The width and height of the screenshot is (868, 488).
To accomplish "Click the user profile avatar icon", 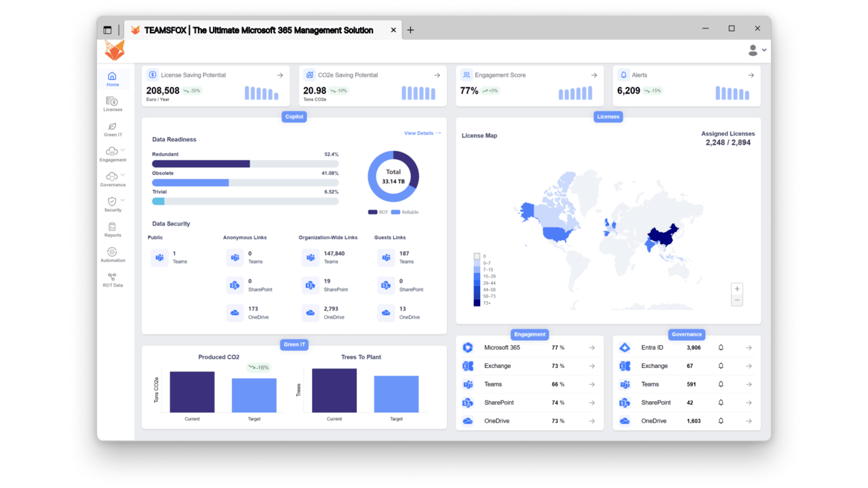I will coord(753,50).
